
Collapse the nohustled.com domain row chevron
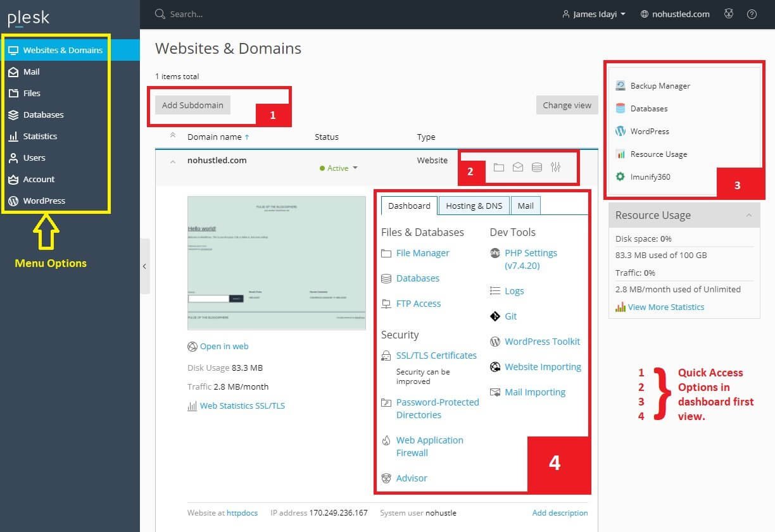click(173, 161)
